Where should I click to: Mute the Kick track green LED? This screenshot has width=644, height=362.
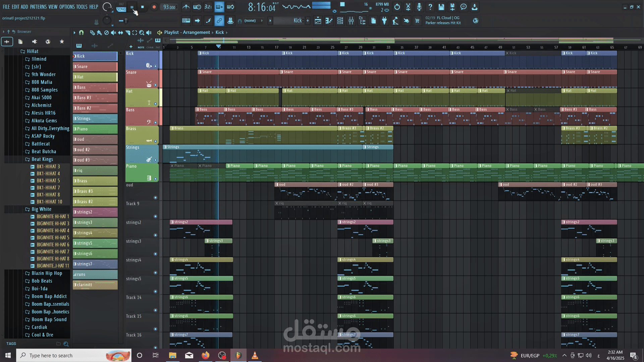pyautogui.click(x=155, y=66)
